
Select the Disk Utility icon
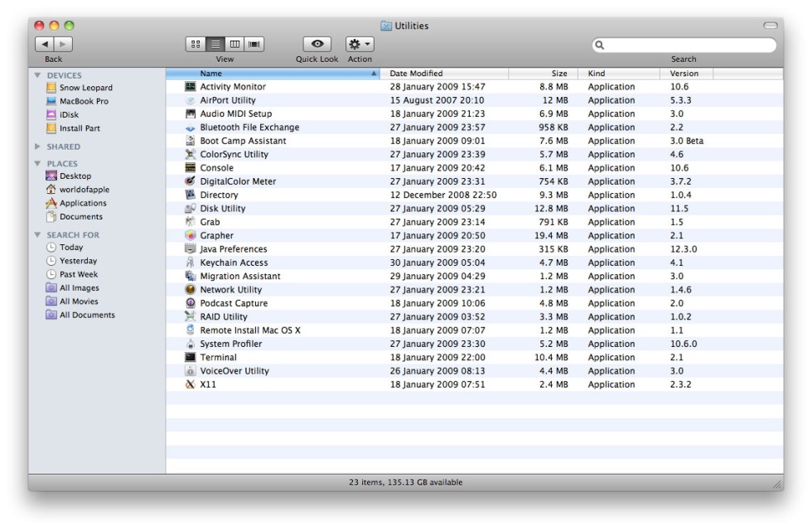tap(190, 209)
